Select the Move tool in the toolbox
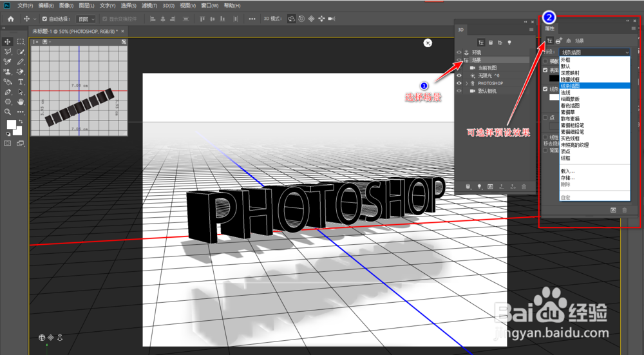This screenshot has width=644, height=355. point(7,42)
